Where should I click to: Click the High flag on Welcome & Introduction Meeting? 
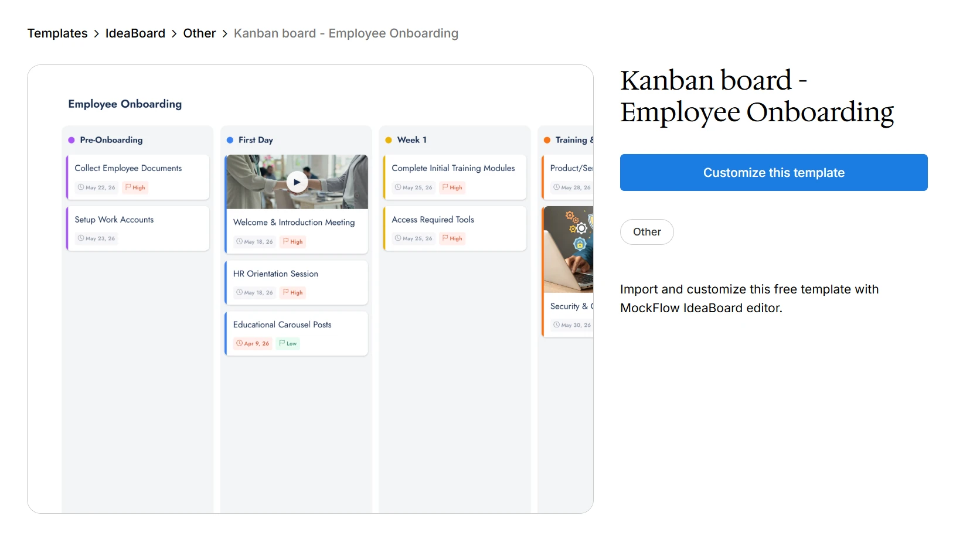click(x=293, y=241)
